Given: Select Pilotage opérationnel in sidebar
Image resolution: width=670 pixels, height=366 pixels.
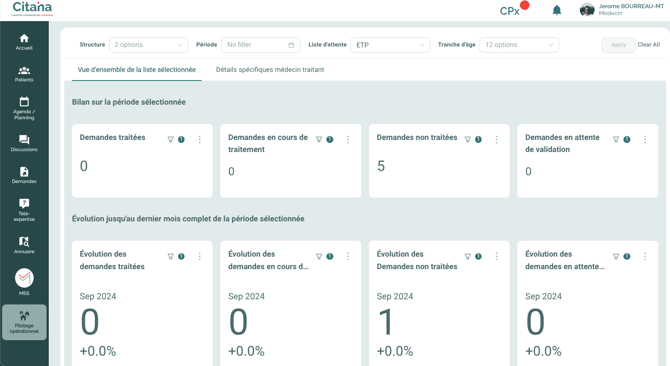Looking at the screenshot, I should [24, 322].
